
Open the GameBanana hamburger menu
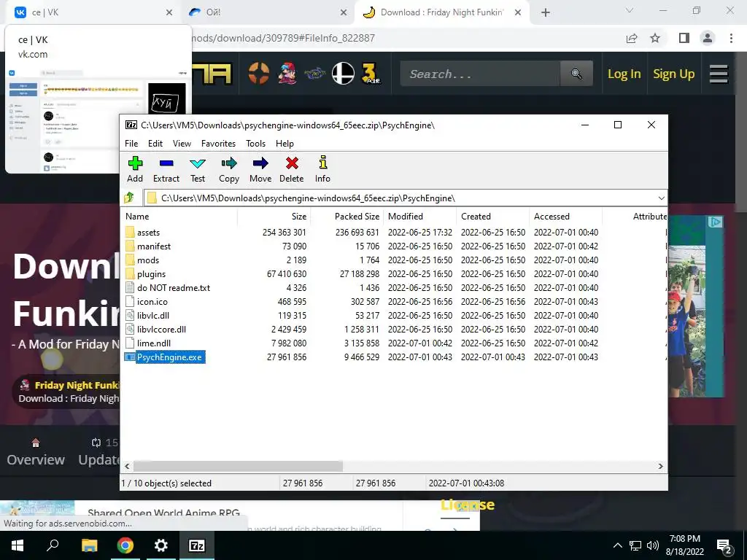719,74
